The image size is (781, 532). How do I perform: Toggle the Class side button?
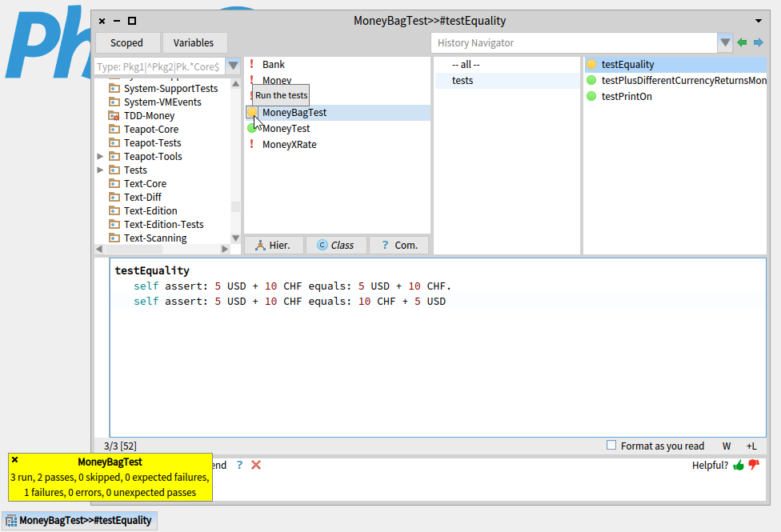point(336,245)
